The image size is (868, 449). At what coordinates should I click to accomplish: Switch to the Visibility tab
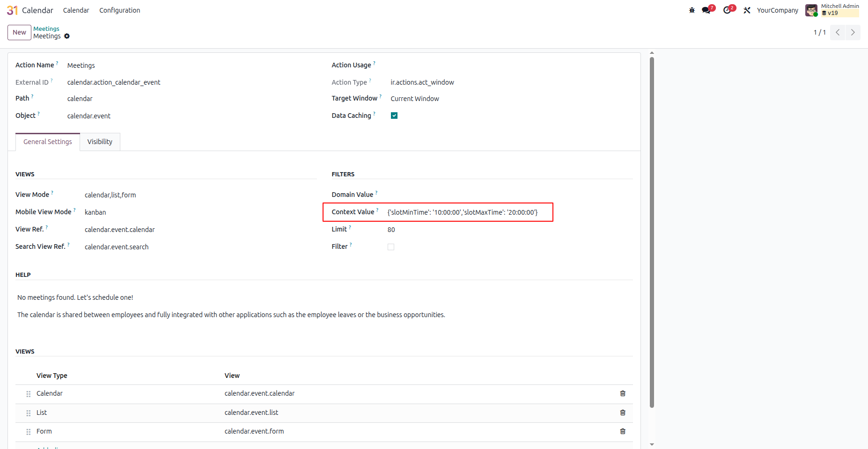pos(100,142)
